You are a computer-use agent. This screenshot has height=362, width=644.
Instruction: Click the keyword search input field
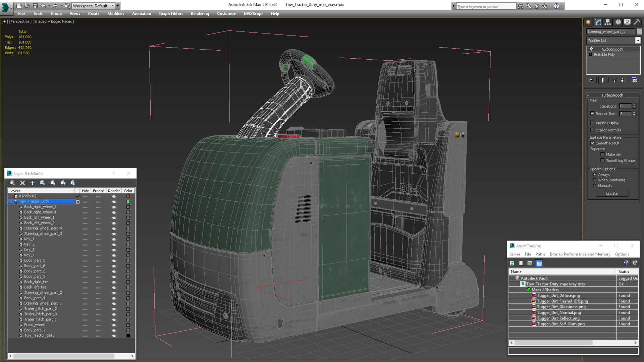pyautogui.click(x=486, y=6)
